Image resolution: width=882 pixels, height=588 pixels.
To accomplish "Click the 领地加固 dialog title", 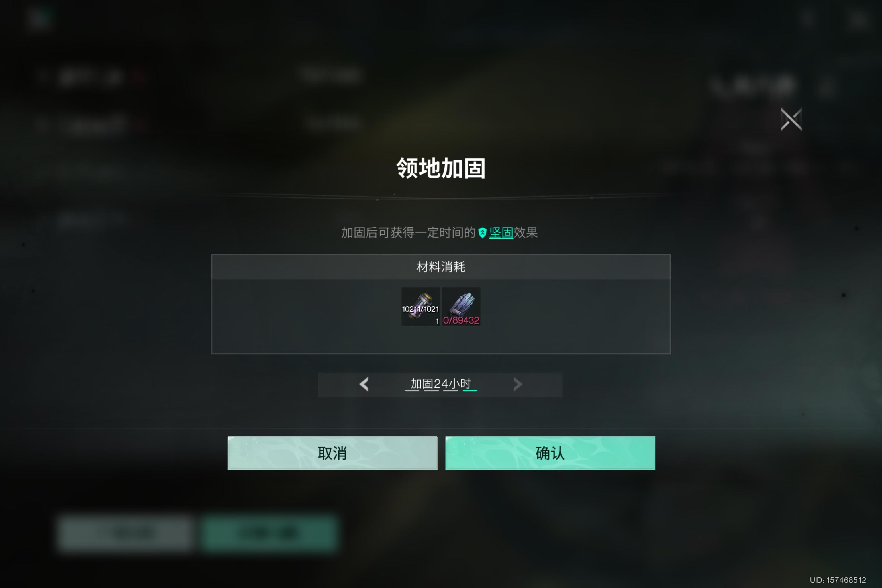I will (x=441, y=168).
